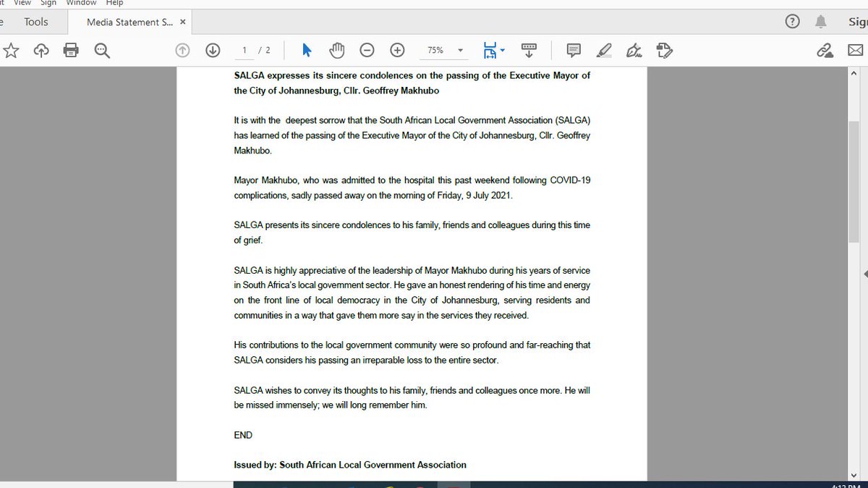
Task: Print the document with printer icon
Action: pyautogui.click(x=71, y=50)
